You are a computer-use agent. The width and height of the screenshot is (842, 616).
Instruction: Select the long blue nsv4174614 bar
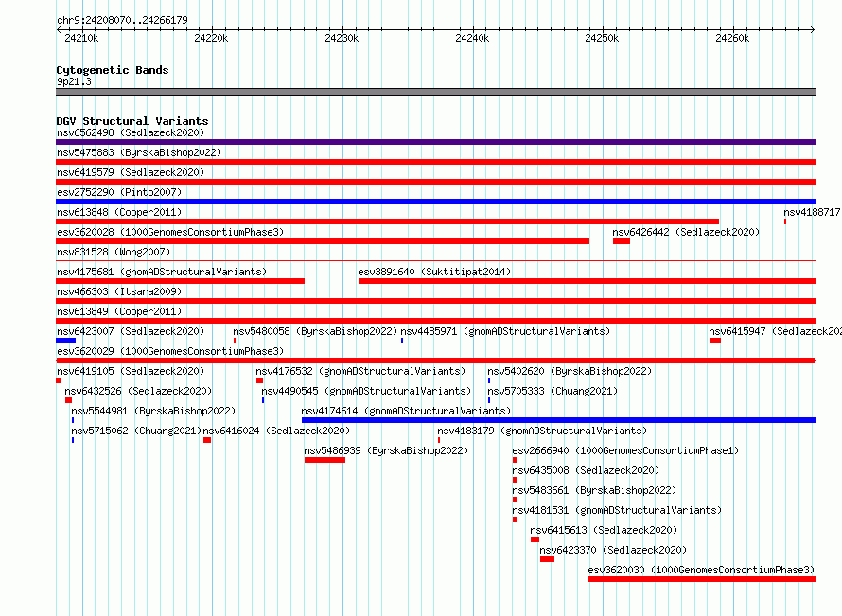coord(558,420)
